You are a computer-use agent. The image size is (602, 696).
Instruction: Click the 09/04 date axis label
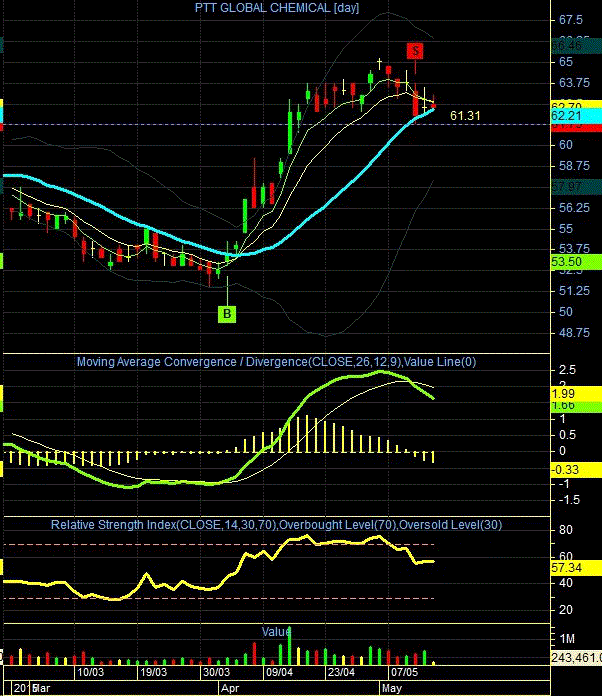pos(279,672)
